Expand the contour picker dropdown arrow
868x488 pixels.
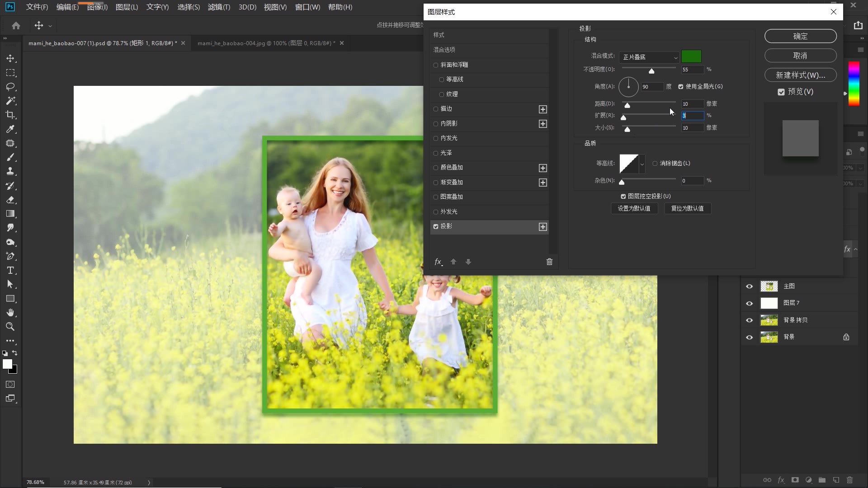coord(642,164)
